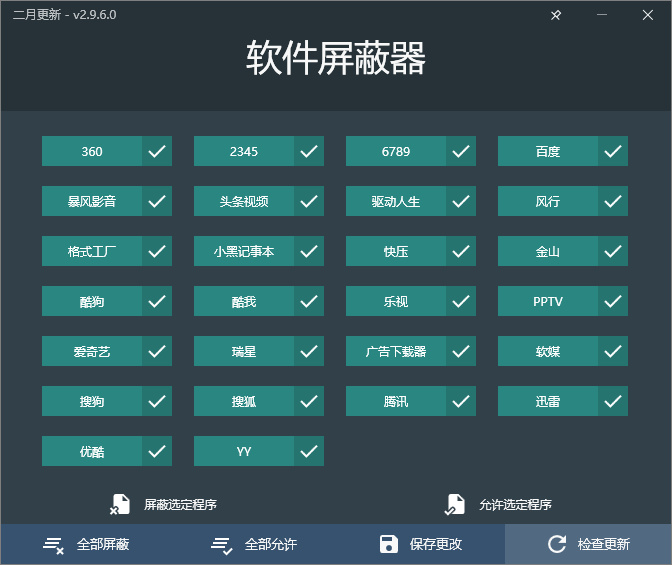Toggle the 搜狐 checkmark

coord(309,401)
